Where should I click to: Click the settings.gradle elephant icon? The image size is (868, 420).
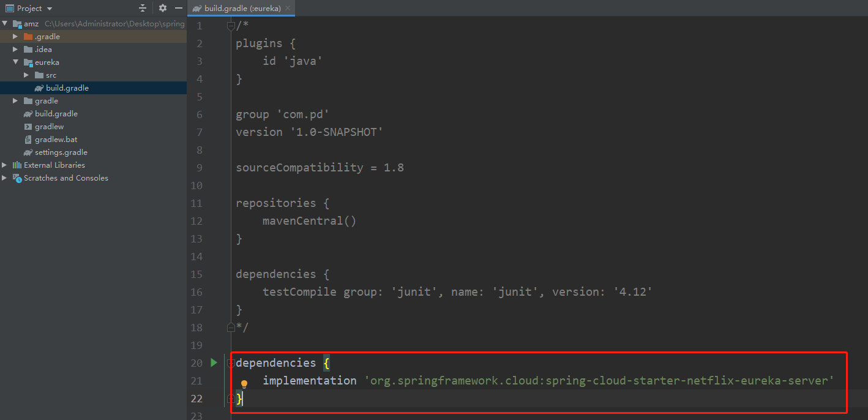(x=28, y=152)
